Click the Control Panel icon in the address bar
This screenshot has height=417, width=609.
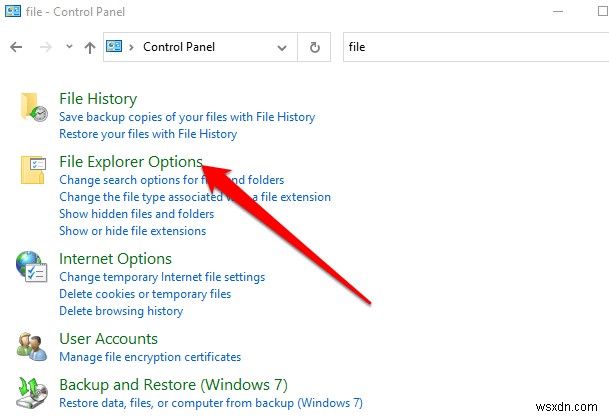tap(114, 47)
